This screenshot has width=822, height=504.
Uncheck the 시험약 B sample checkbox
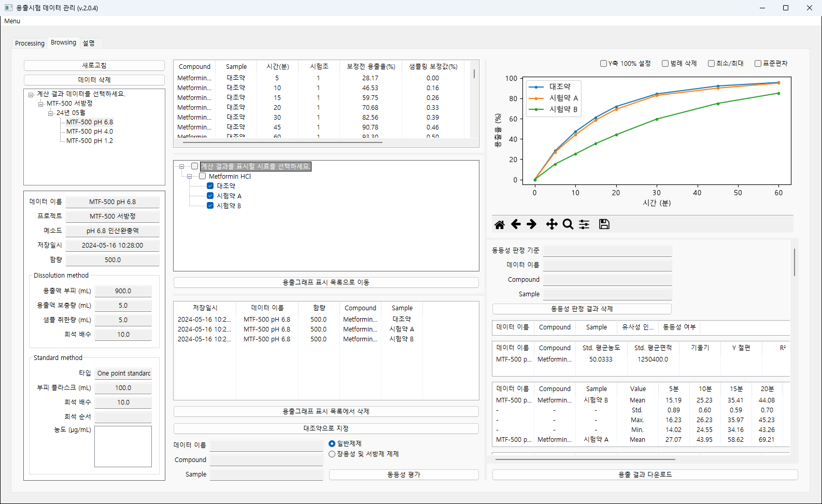click(x=210, y=206)
